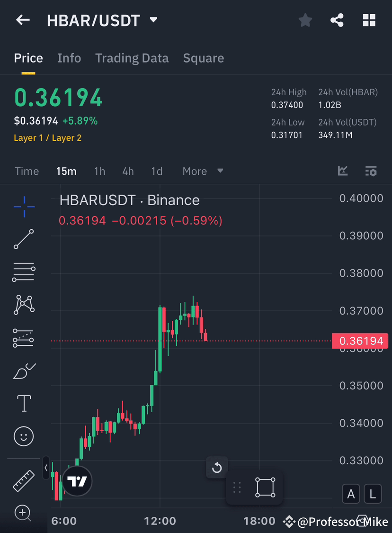The width and height of the screenshot is (392, 533).
Task: Open the emoji sticker tool
Action: [x=24, y=436]
